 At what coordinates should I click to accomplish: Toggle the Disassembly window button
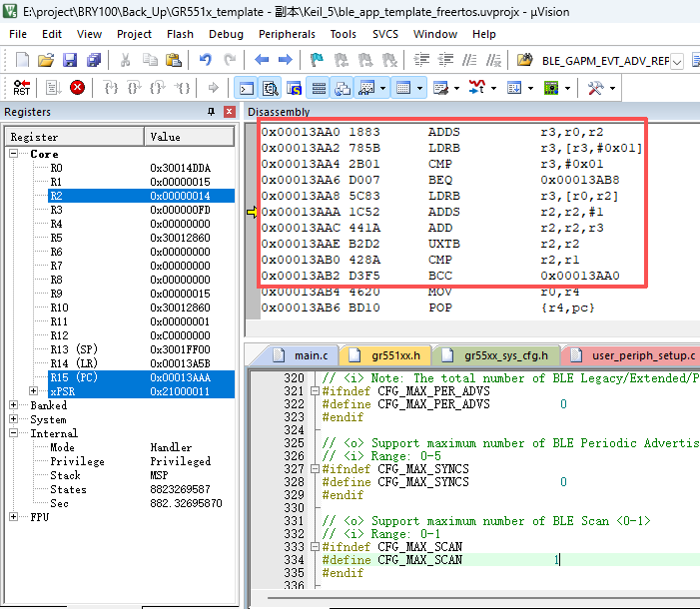point(270,88)
